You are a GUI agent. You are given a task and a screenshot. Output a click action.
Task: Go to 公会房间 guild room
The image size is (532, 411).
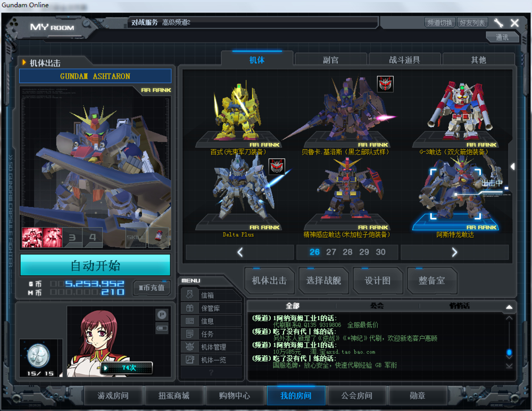pos(356,396)
